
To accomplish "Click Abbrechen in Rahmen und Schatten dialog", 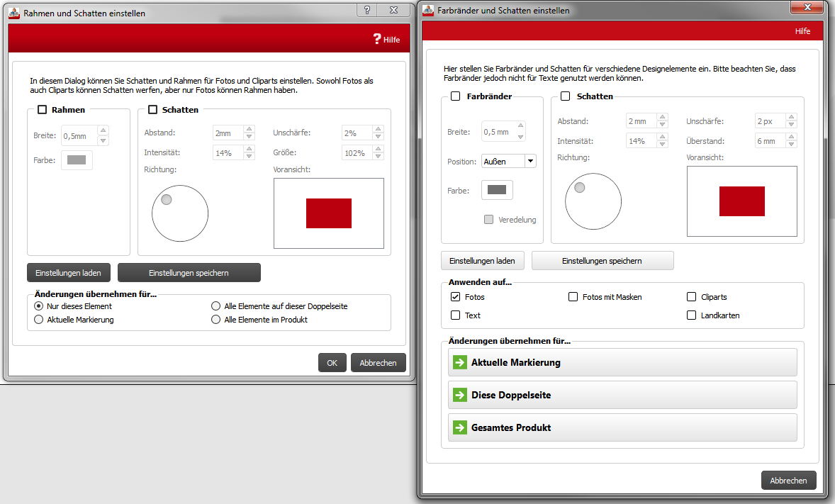I will coord(378,363).
